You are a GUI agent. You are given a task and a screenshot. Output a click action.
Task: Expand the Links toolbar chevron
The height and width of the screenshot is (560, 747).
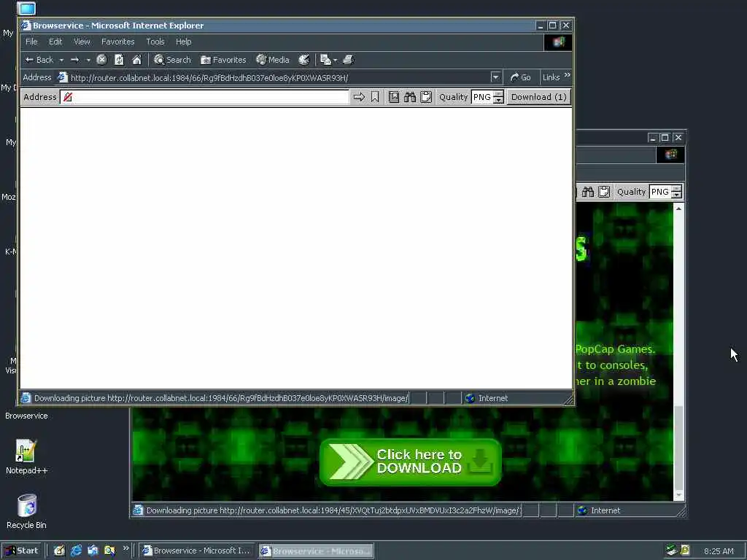click(x=567, y=75)
